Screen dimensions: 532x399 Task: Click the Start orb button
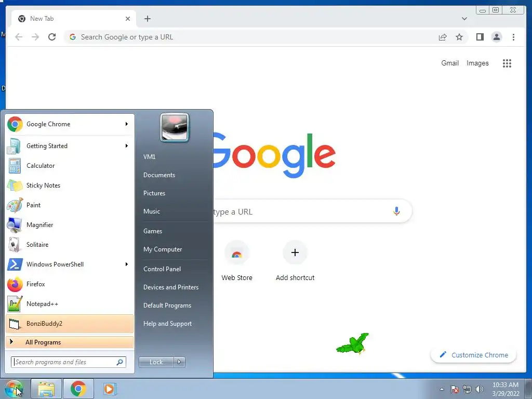[x=14, y=389]
